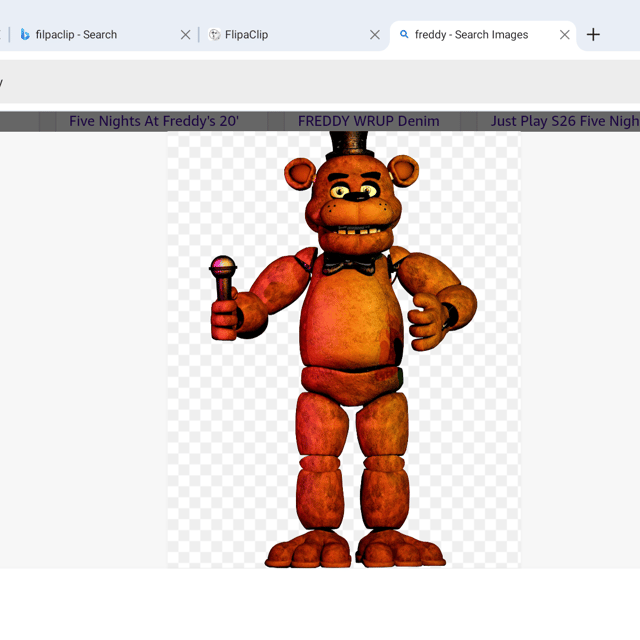Close the FlipaClip tab

pos(375,35)
